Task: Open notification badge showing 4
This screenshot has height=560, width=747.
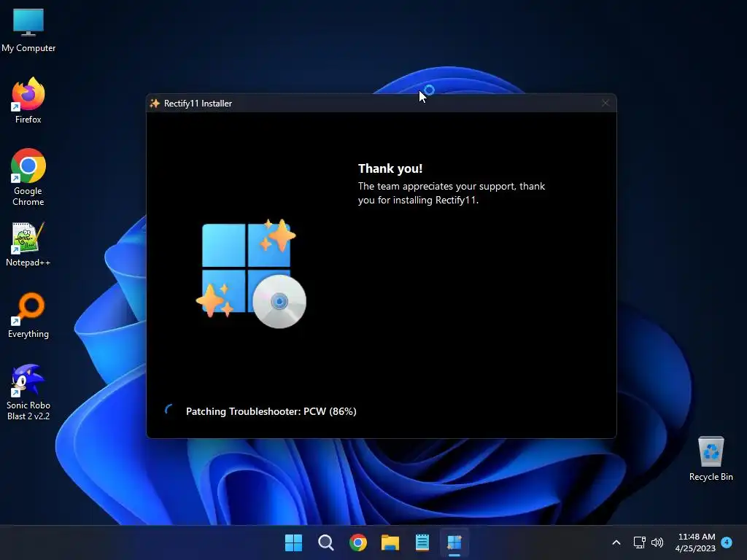Action: [727, 542]
